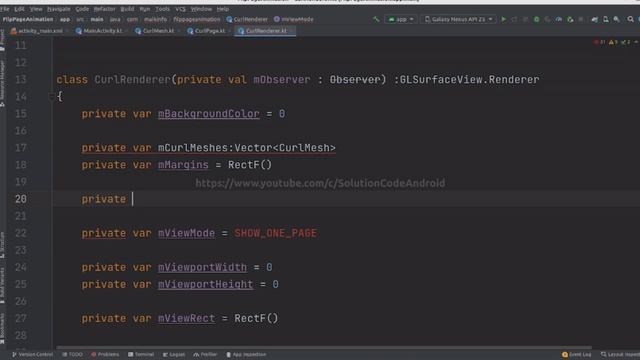Viewport: 640px width, 360px height.
Task: Start debugging with the green bug icon
Action: pos(536,19)
